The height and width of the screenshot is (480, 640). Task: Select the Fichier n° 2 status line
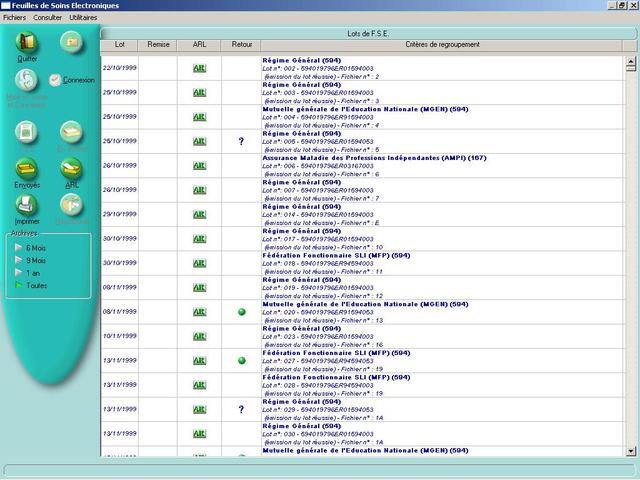pos(322,77)
